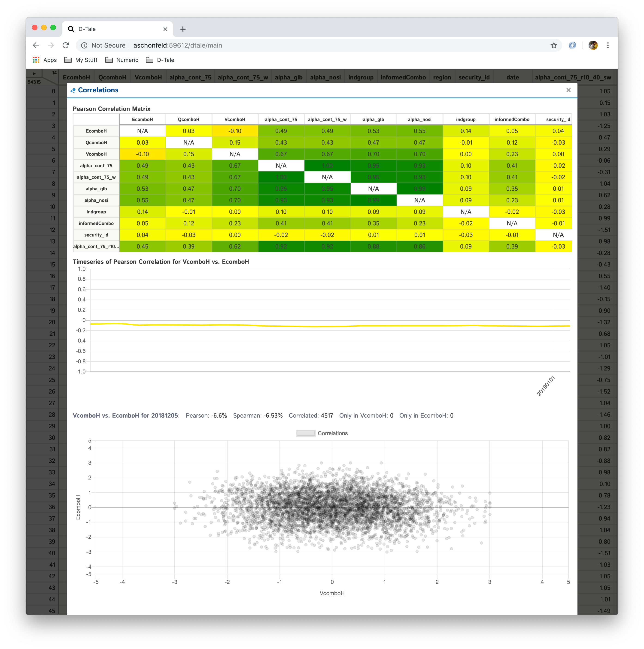
Task: Click the browser back arrow
Action: (x=36, y=45)
